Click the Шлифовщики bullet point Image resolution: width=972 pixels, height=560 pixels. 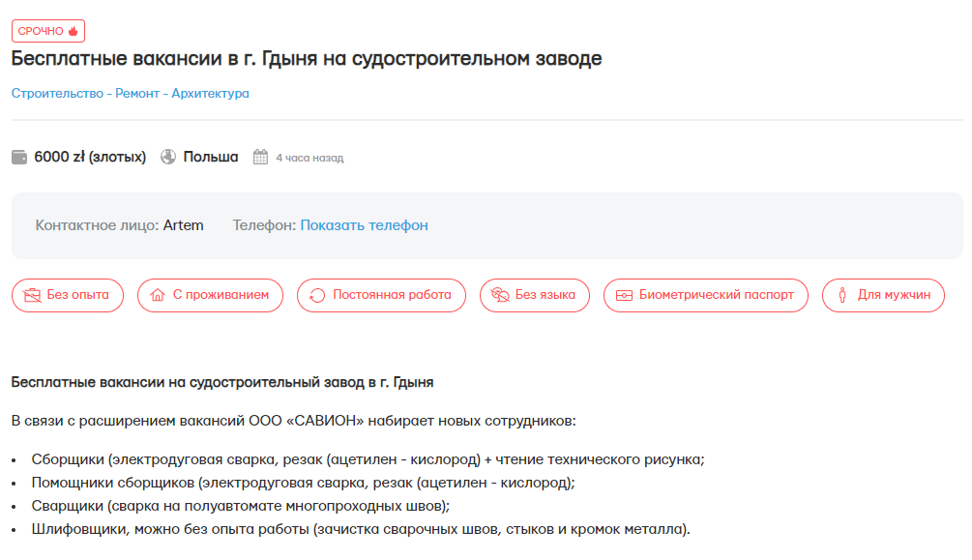pyautogui.click(x=360, y=529)
